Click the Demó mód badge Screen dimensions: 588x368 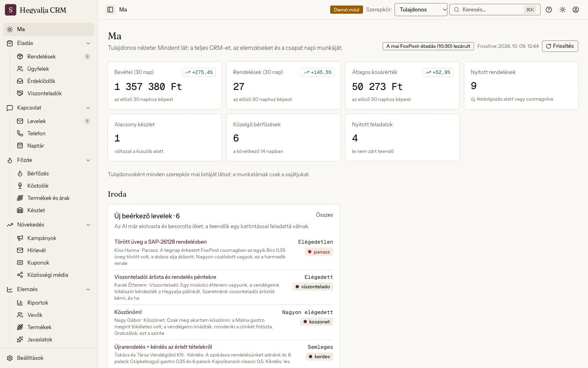(346, 9)
